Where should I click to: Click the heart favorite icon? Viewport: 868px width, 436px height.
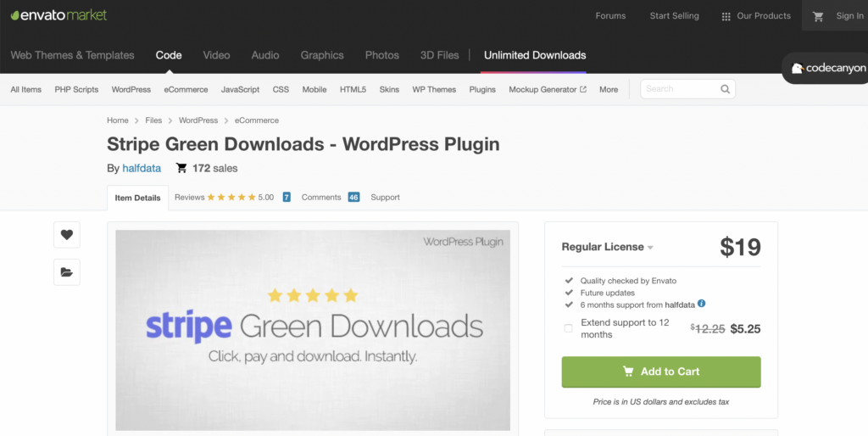pos(67,235)
